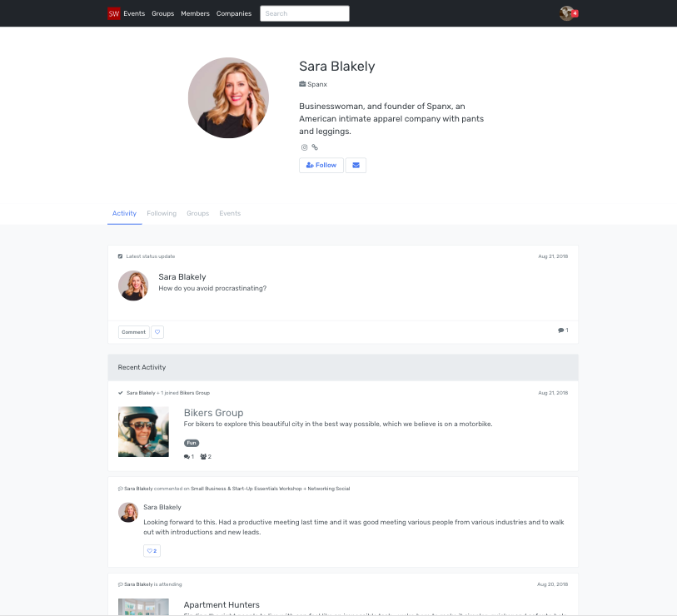Click the Follow button
The image size is (677, 616).
click(321, 166)
